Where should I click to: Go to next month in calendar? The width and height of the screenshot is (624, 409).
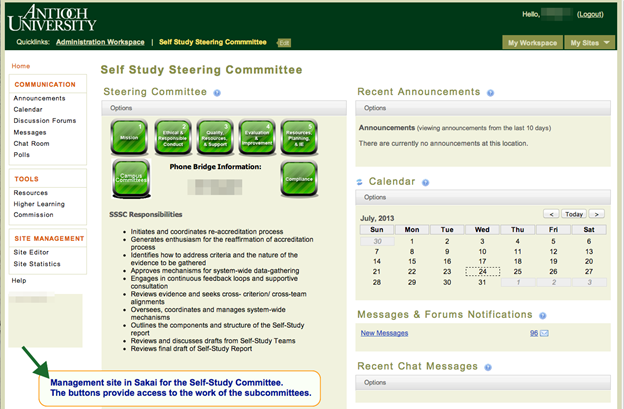tap(597, 214)
